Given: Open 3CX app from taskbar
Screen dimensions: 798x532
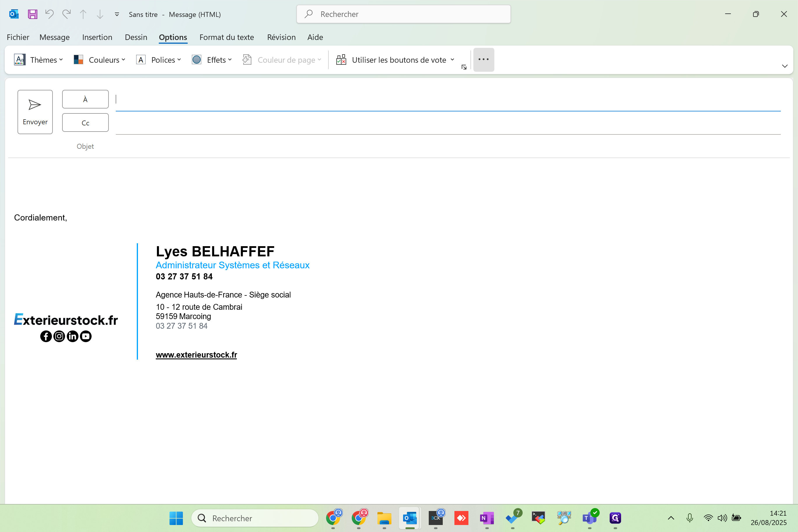Looking at the screenshot, I should tap(436, 518).
